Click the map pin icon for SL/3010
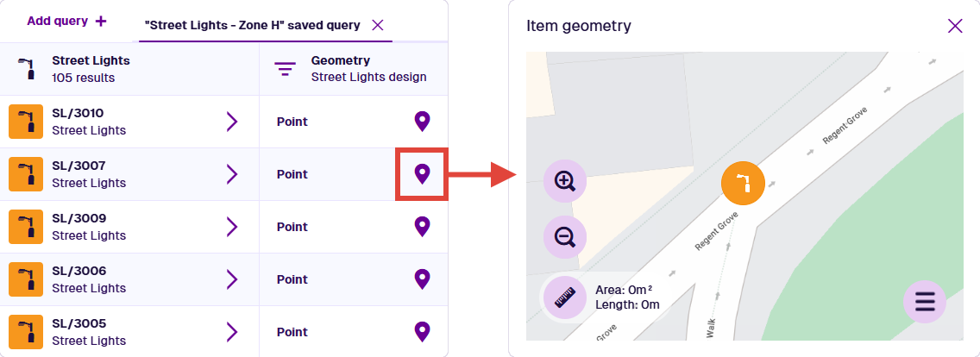980x357 pixels. point(422,122)
